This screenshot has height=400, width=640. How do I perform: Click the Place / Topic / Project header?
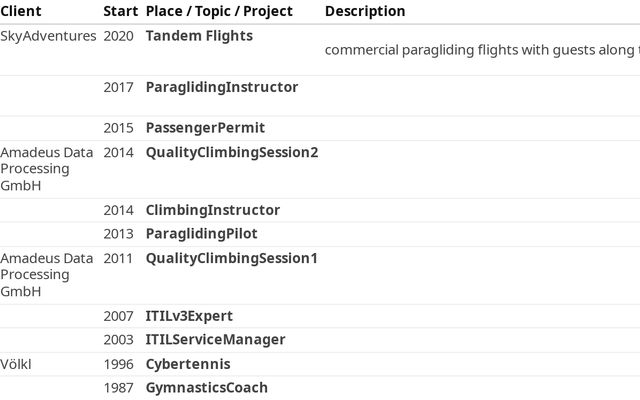[219, 11]
